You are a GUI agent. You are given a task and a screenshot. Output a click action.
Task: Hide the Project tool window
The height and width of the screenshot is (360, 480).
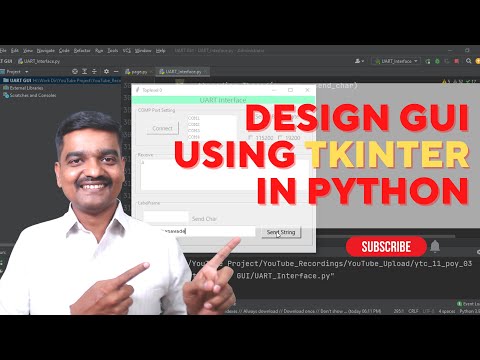116,71
